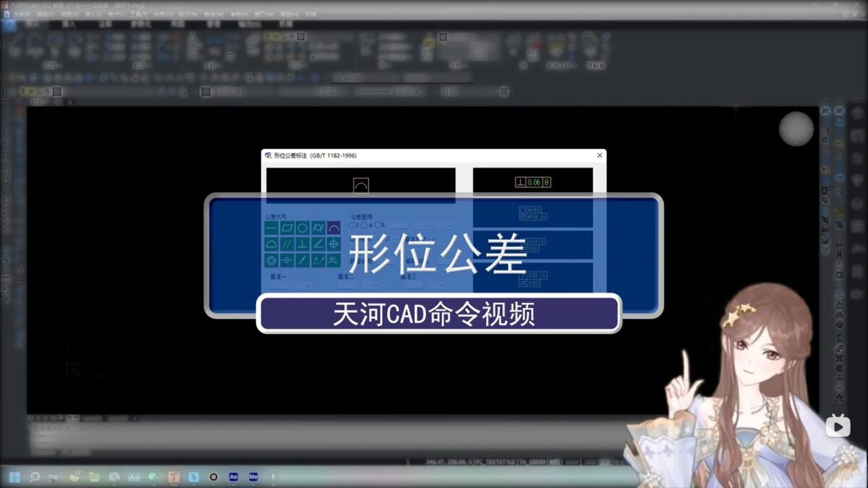Screen dimensions: 868x488
Task: Open taskbar search magnifier
Action: tap(34, 477)
